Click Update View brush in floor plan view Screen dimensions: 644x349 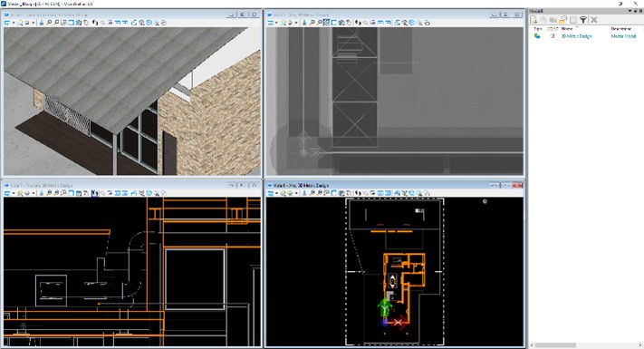click(x=304, y=192)
